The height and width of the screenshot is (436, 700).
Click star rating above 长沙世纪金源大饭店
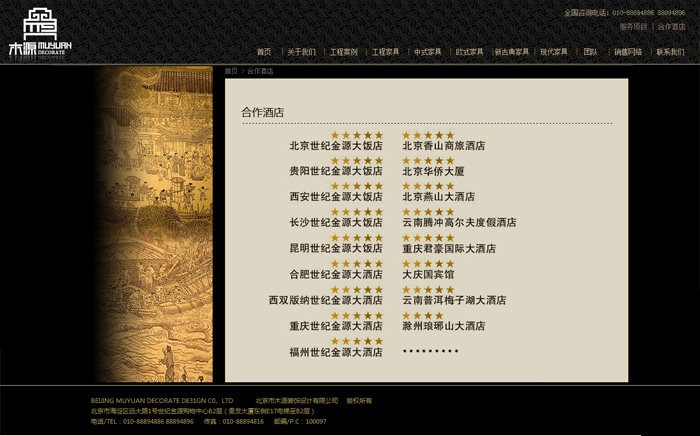point(357,212)
